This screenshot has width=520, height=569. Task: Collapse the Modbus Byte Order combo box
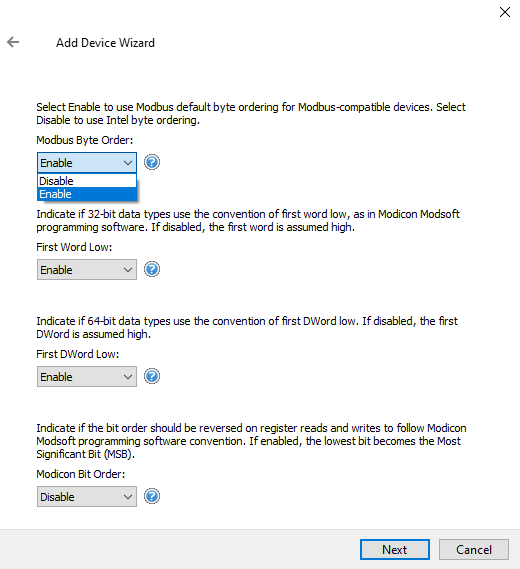[x=87, y=163]
